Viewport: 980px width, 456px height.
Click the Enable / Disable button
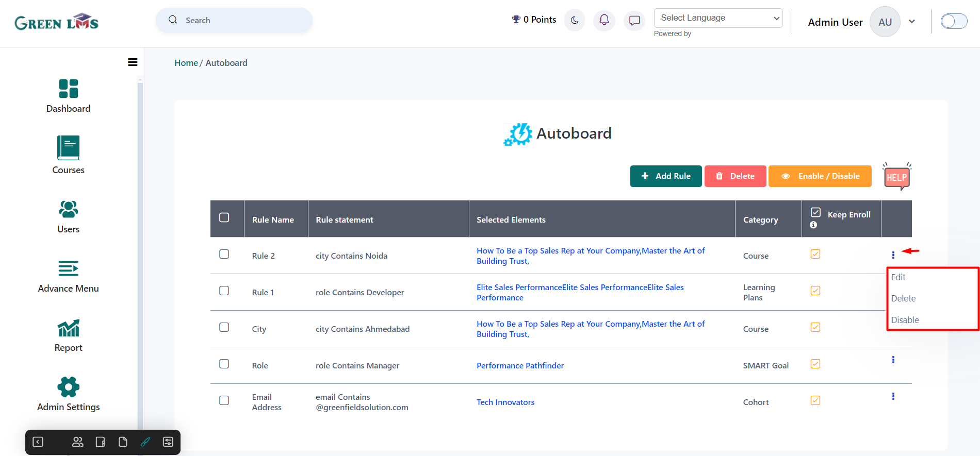[x=820, y=176]
